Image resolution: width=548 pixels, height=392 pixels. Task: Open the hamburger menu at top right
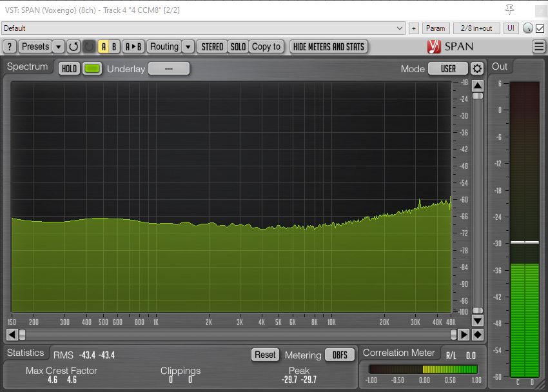click(539, 46)
